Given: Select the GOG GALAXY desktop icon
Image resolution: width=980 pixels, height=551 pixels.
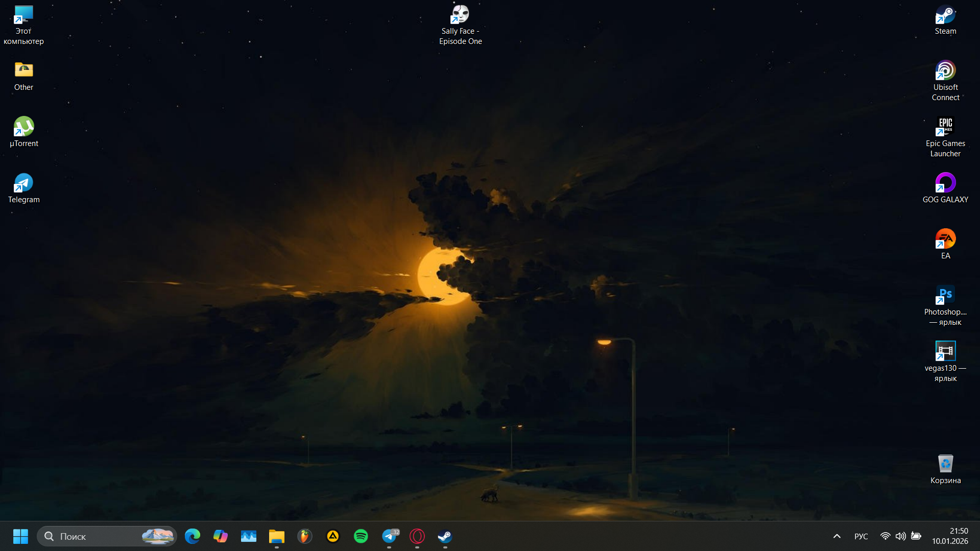Looking at the screenshot, I should tap(945, 188).
